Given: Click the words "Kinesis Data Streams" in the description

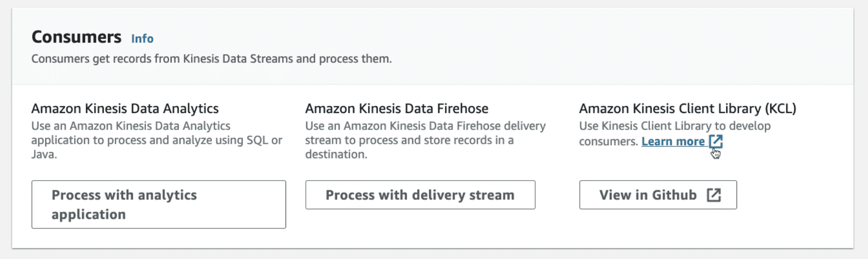Looking at the screenshot, I should pos(238,59).
